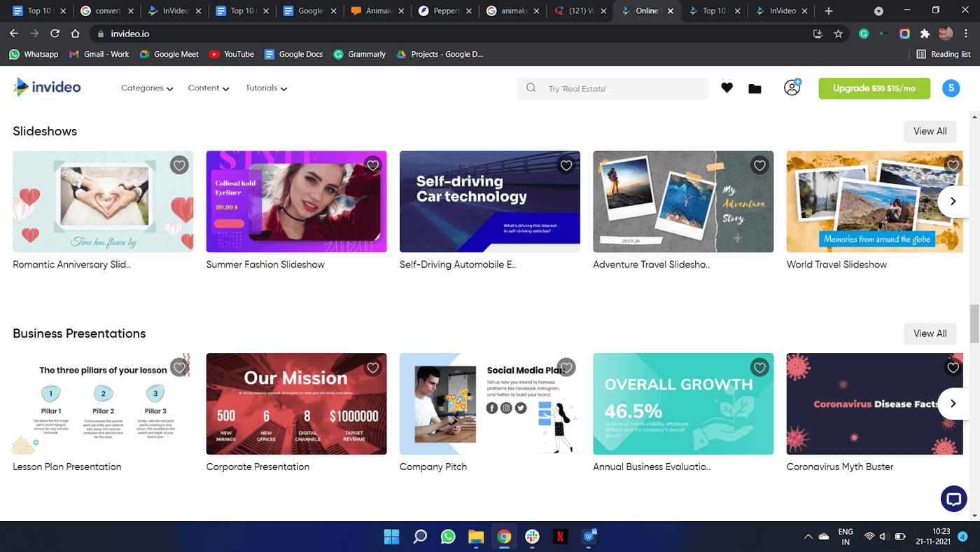The image size is (980, 552).
Task: Click the blue S account avatar
Action: pyautogui.click(x=950, y=88)
